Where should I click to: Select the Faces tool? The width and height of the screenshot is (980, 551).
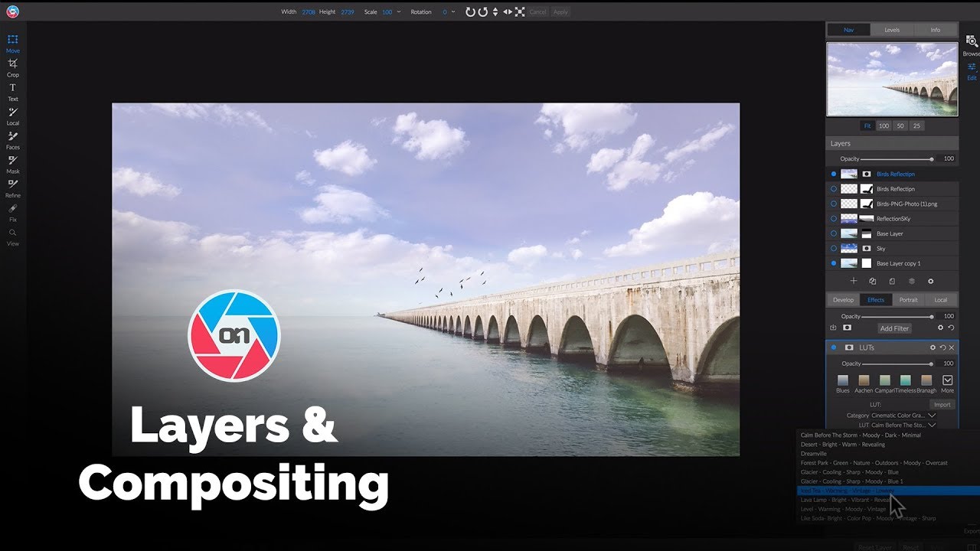(13, 140)
